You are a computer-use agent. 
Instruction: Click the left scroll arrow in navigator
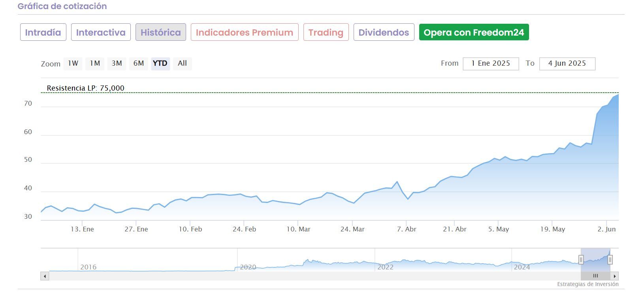pyautogui.click(x=45, y=276)
